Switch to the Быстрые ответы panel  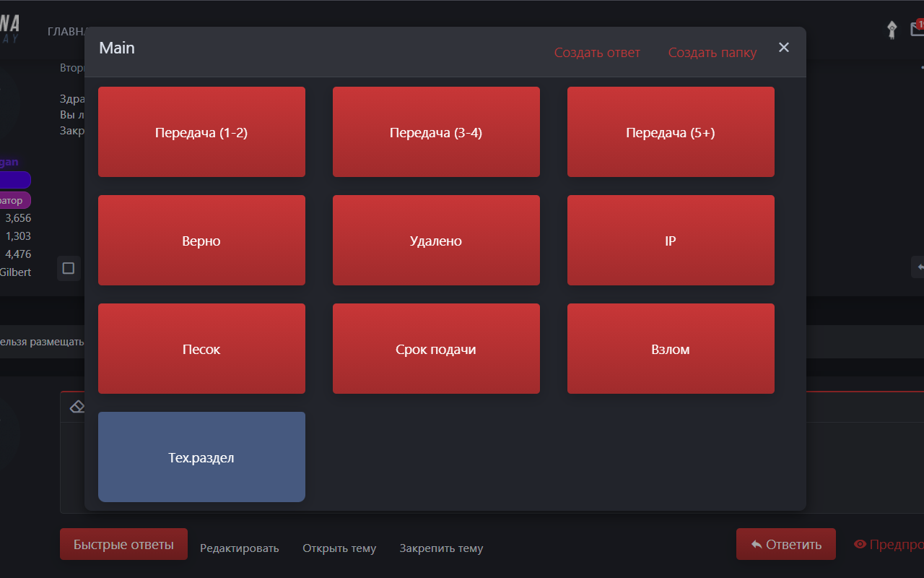123,543
